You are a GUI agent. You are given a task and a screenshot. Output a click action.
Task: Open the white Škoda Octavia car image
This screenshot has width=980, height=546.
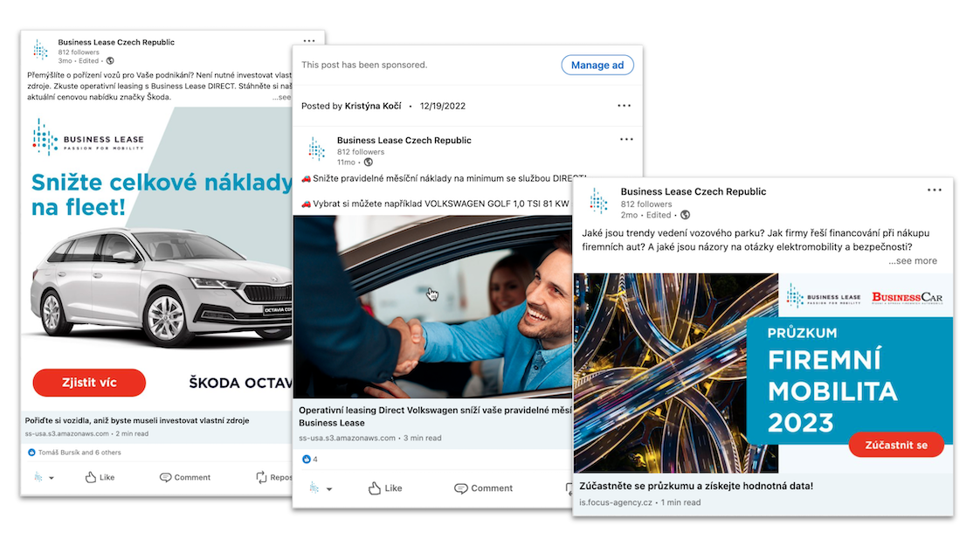[x=162, y=287]
